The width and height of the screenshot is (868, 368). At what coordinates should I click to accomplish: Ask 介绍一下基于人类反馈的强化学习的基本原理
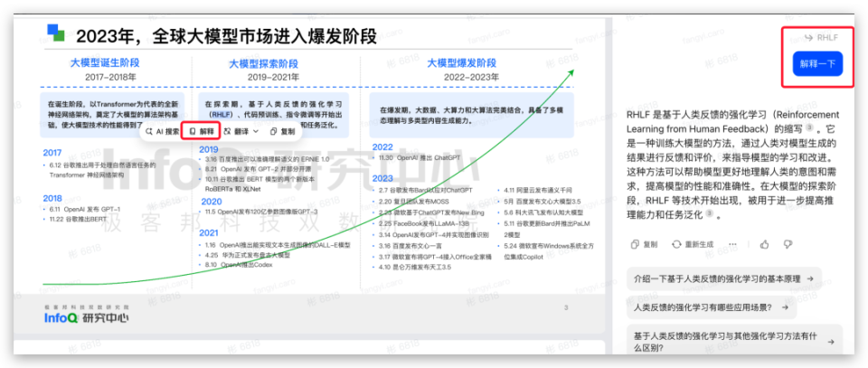[724, 278]
